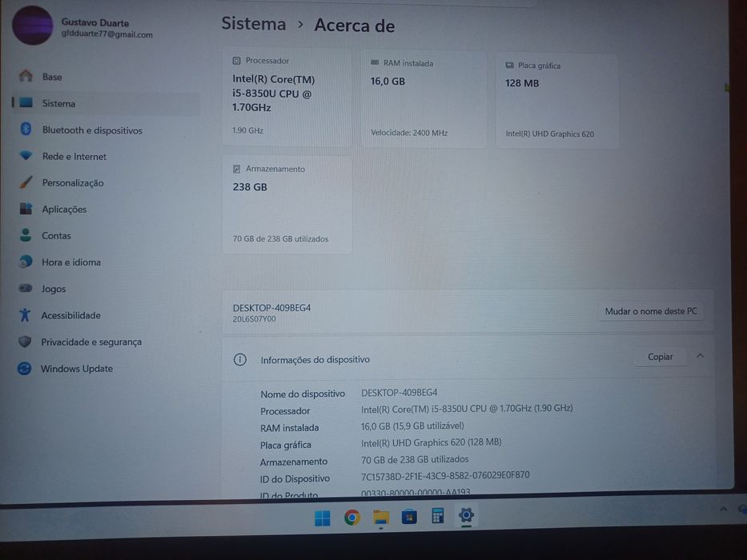Click the RAM instalada memory icon
The width and height of the screenshot is (747, 560).
[375, 62]
